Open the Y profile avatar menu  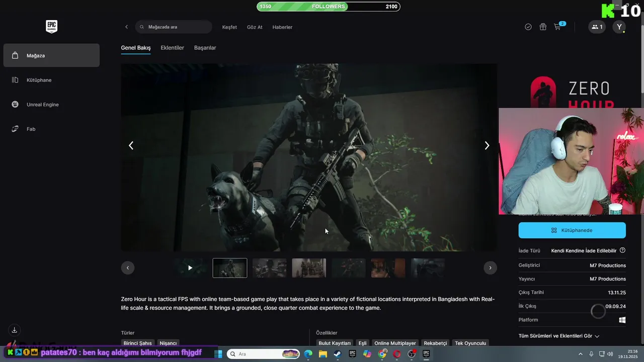pos(619,27)
